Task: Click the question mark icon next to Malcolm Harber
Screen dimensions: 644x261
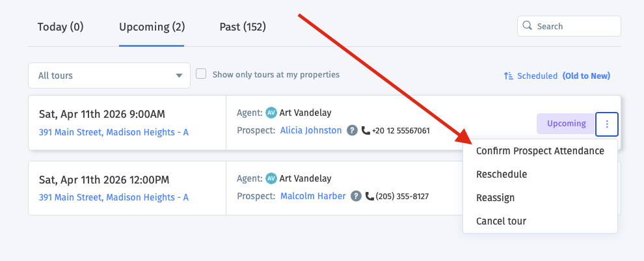Action: (x=356, y=196)
